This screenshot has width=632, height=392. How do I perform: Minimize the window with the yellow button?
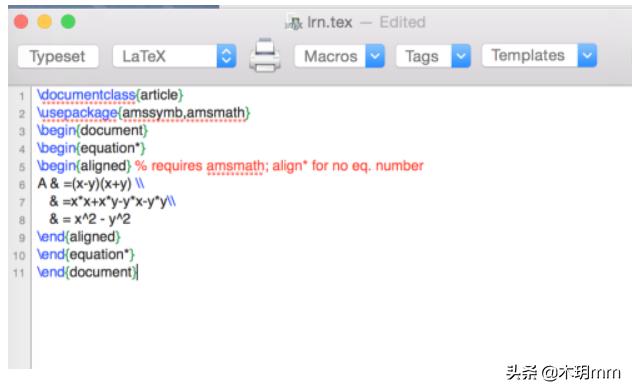pyautogui.click(x=44, y=21)
